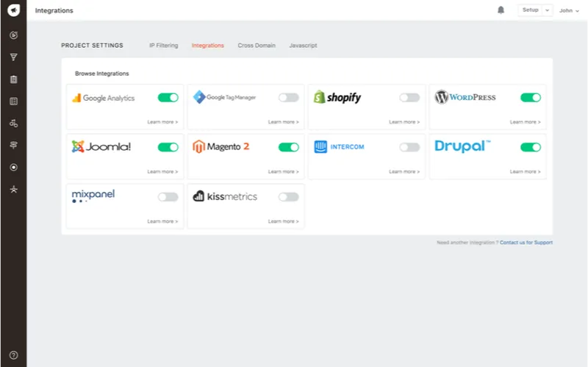This screenshot has height=367, width=588.
Task: Click the kissmetrics logo
Action: click(x=225, y=196)
